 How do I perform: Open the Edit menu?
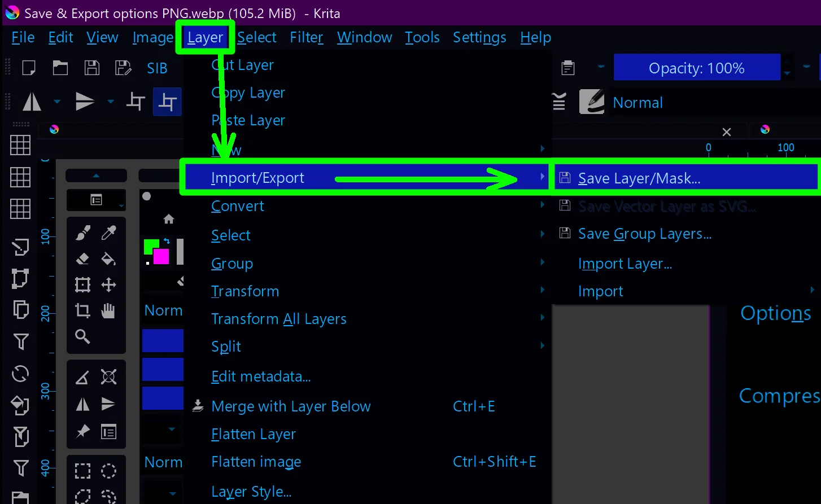pos(61,38)
